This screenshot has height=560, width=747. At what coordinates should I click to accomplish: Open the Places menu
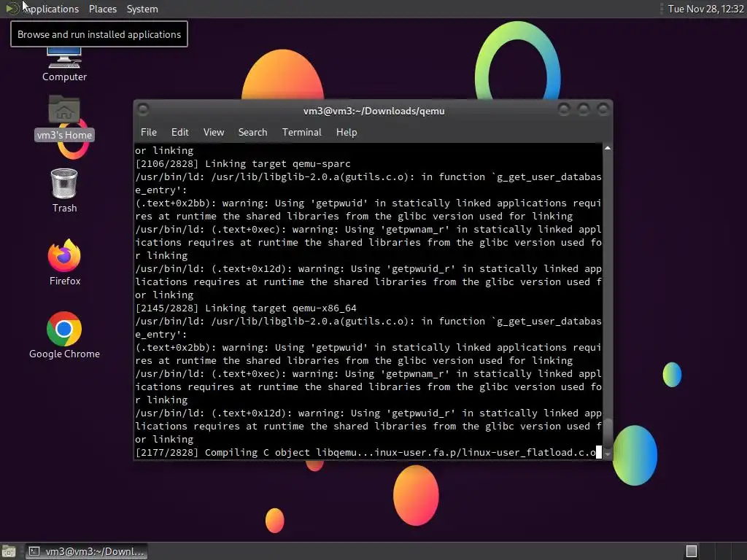(102, 9)
